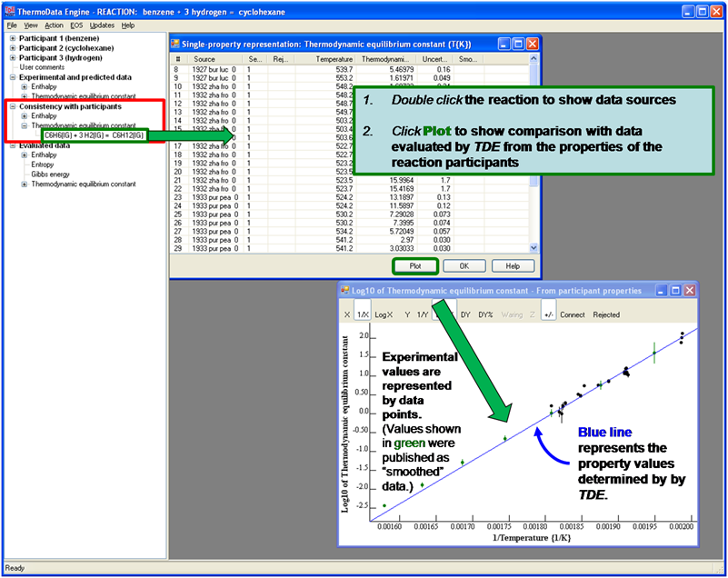
Task: Select the DY% deviation option
Action: click(485, 314)
